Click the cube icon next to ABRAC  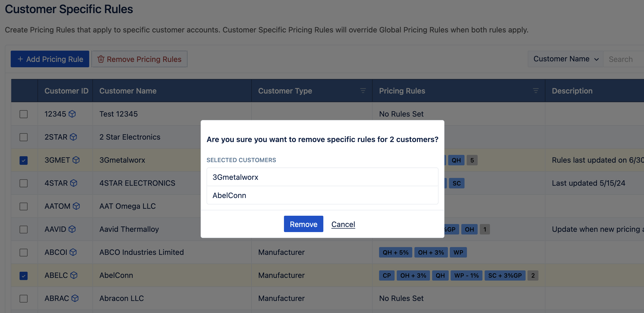pyautogui.click(x=75, y=298)
